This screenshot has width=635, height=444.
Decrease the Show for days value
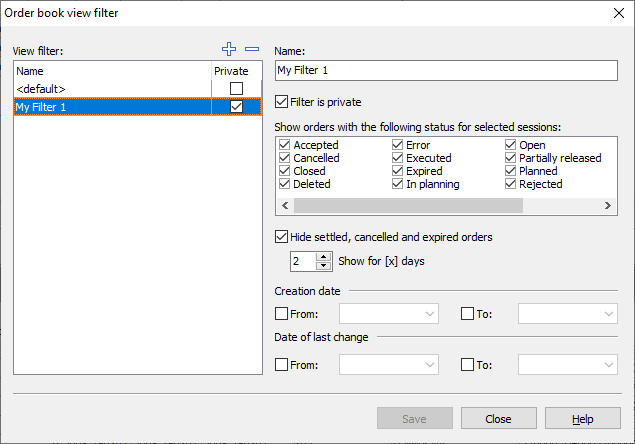(323, 266)
